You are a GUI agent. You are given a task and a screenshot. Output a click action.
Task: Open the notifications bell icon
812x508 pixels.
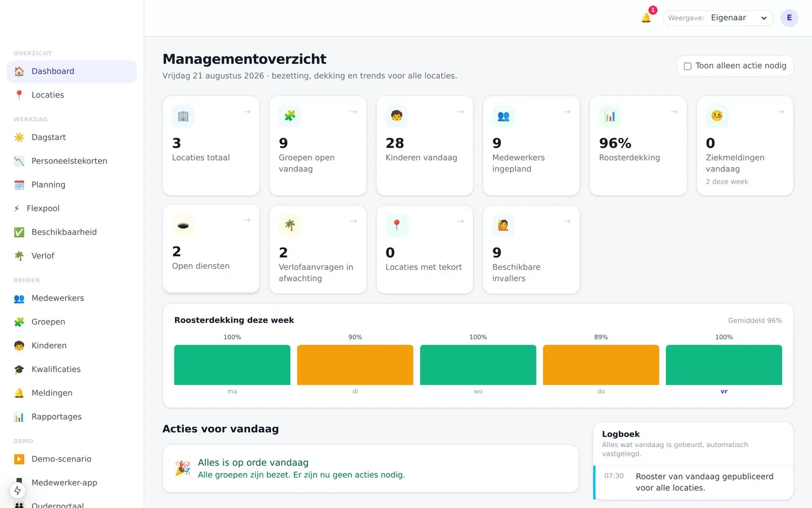click(646, 18)
